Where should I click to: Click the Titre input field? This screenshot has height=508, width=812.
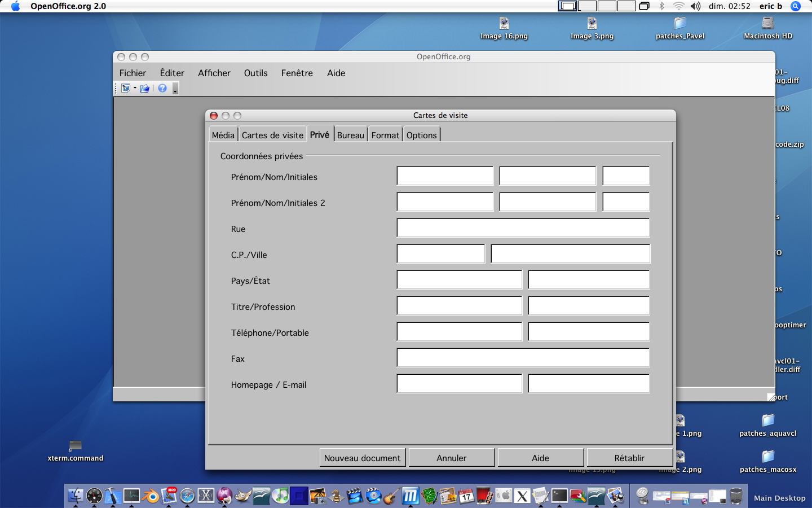(x=460, y=306)
